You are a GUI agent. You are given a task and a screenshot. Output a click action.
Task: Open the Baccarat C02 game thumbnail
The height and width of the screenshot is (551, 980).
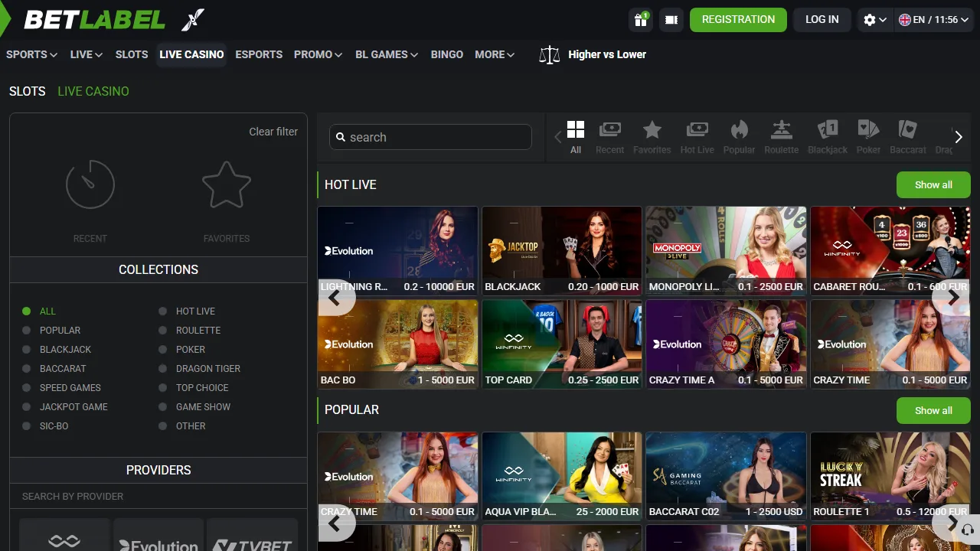[x=726, y=477]
